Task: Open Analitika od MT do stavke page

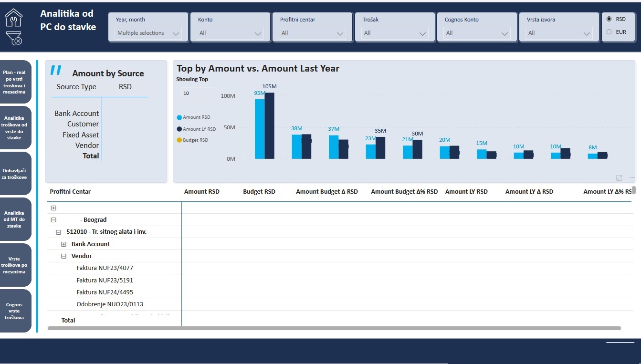Action: click(x=14, y=219)
